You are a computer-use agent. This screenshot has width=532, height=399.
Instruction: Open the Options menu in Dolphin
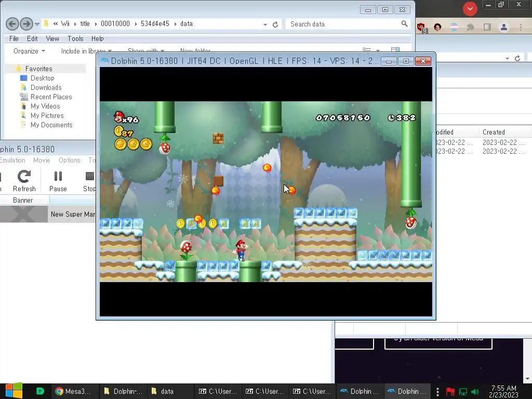(x=70, y=160)
